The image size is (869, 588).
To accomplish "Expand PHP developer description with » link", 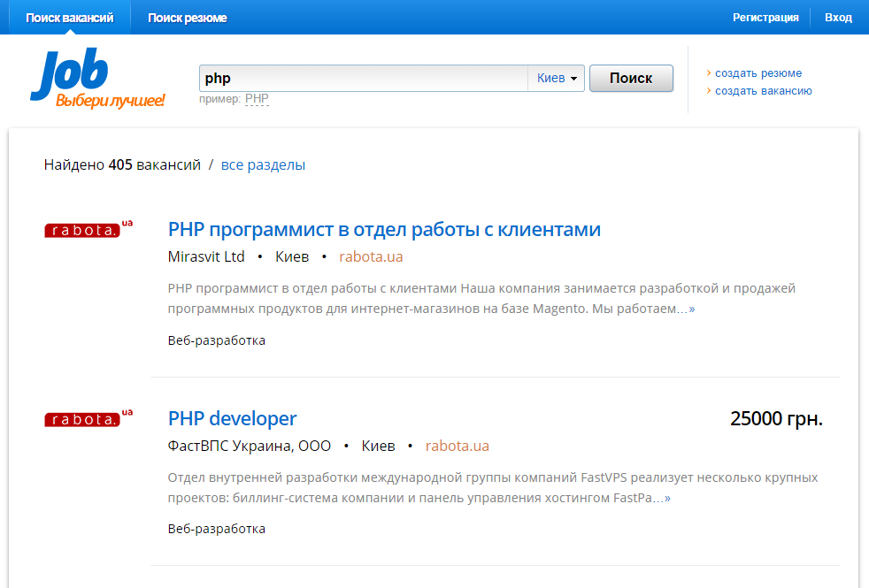I will (x=667, y=499).
